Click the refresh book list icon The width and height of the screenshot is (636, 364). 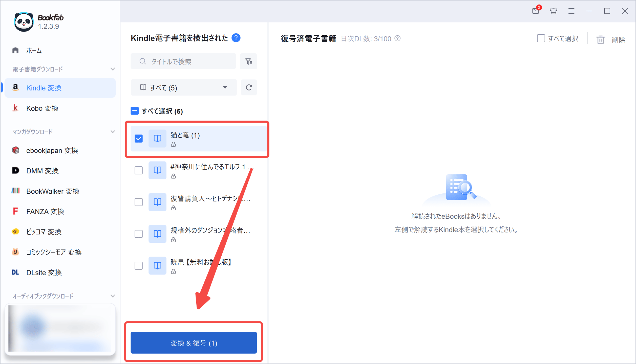click(x=249, y=87)
